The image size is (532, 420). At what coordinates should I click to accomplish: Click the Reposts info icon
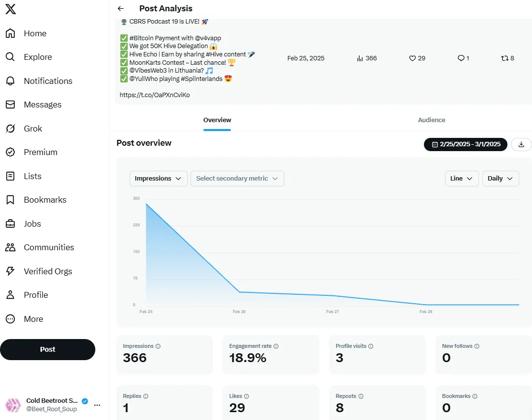pyautogui.click(x=361, y=396)
